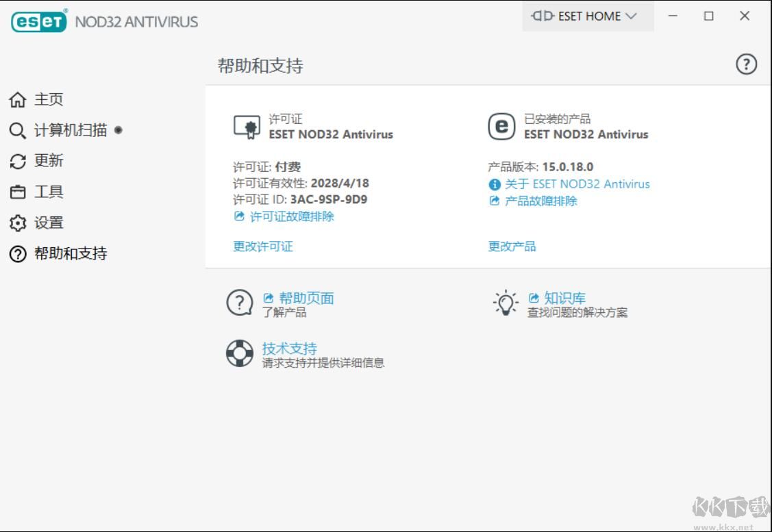Click the 技术支持 lifebuoy icon
772x532 pixels.
coord(239,354)
